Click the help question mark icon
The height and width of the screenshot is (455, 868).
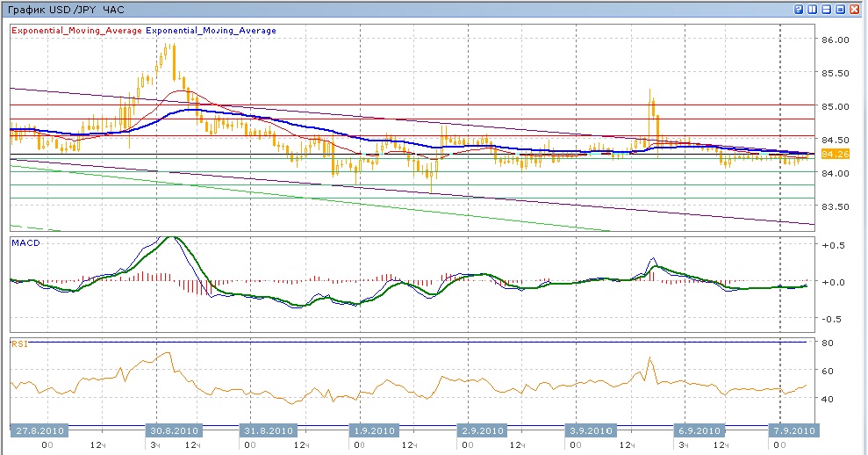click(800, 9)
